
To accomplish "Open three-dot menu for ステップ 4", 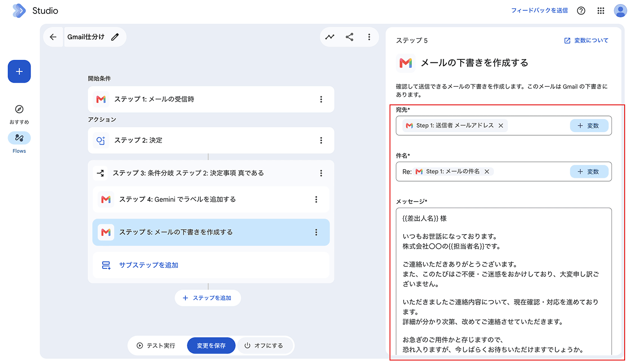I will coord(316,199).
